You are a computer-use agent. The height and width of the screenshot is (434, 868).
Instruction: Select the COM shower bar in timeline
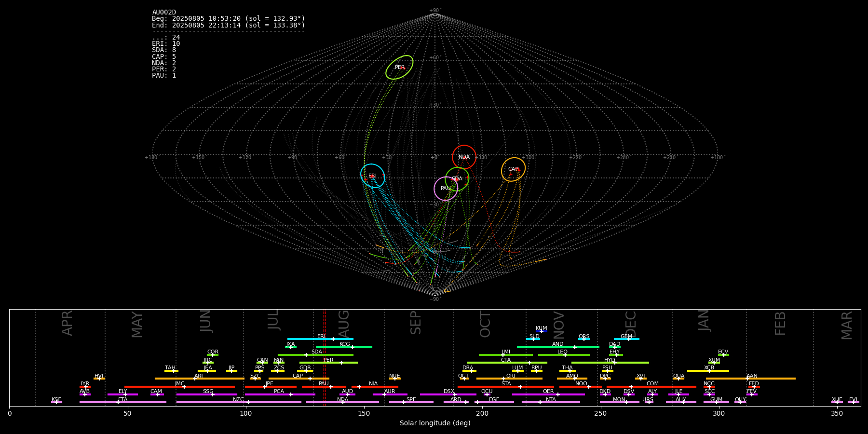tap(652, 386)
